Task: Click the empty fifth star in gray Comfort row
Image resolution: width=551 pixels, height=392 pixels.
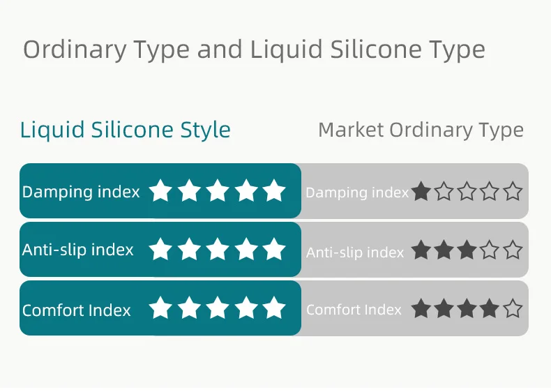Action: point(513,308)
